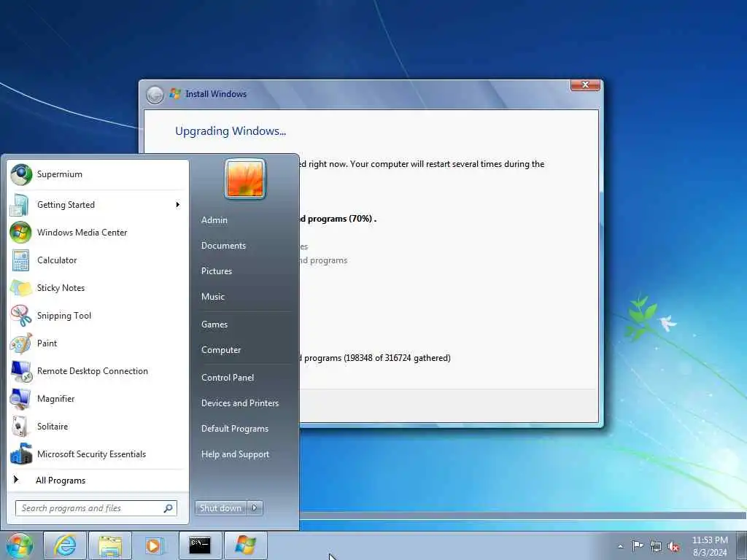The width and height of the screenshot is (747, 560).
Task: Open Computer from Start menu
Action: click(x=221, y=350)
